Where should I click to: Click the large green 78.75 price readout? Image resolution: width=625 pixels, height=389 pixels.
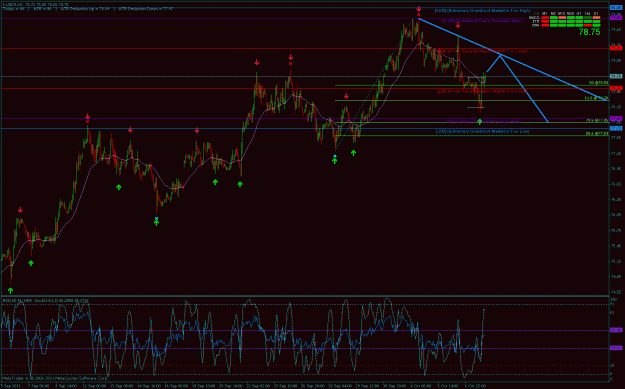click(x=589, y=32)
